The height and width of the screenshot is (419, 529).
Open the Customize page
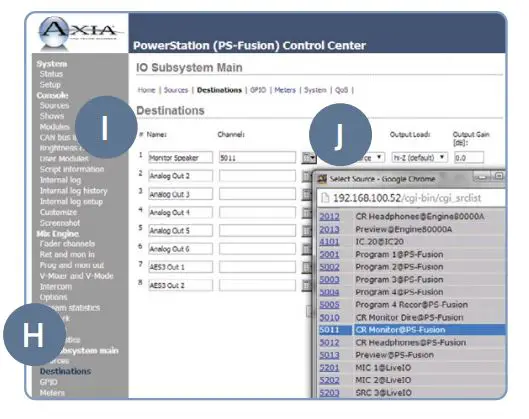(x=58, y=212)
